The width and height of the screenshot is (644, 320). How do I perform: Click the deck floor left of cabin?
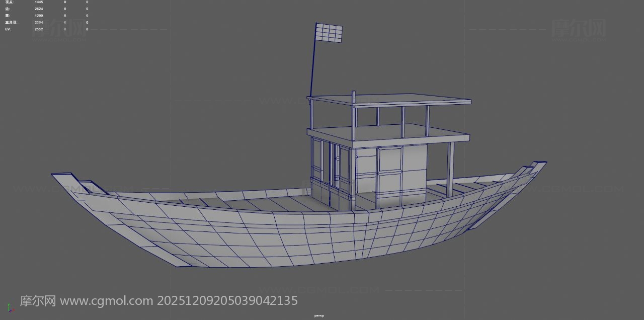(252, 204)
